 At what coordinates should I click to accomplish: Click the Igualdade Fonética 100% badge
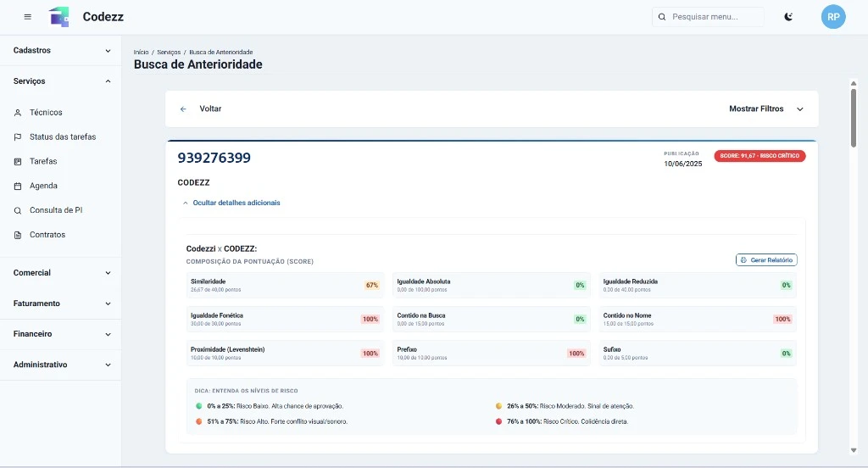click(370, 319)
